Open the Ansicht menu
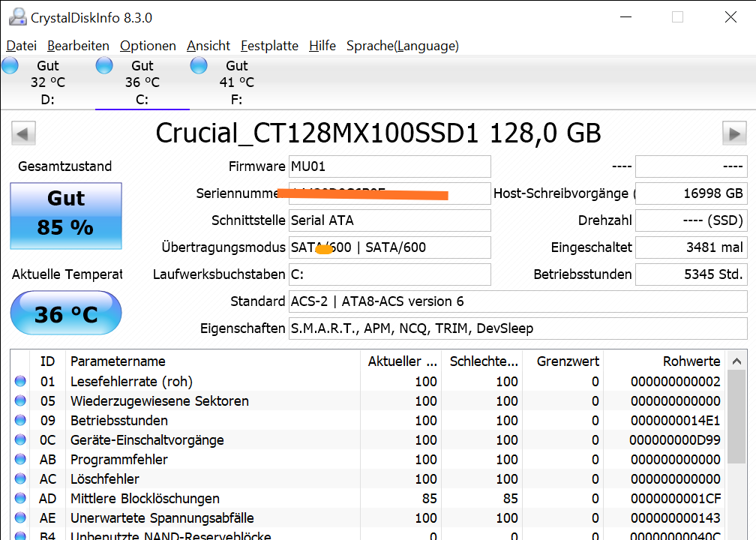756x540 pixels. point(208,46)
